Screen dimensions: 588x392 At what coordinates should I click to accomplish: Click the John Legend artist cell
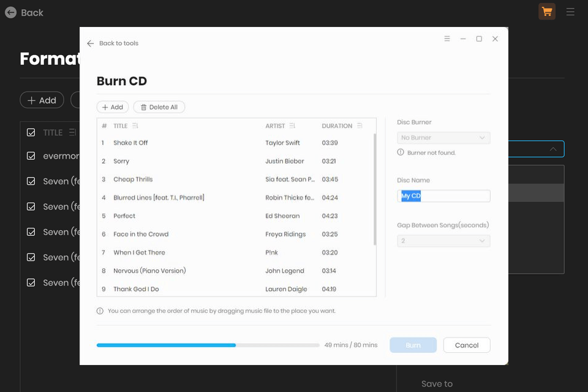tap(285, 271)
